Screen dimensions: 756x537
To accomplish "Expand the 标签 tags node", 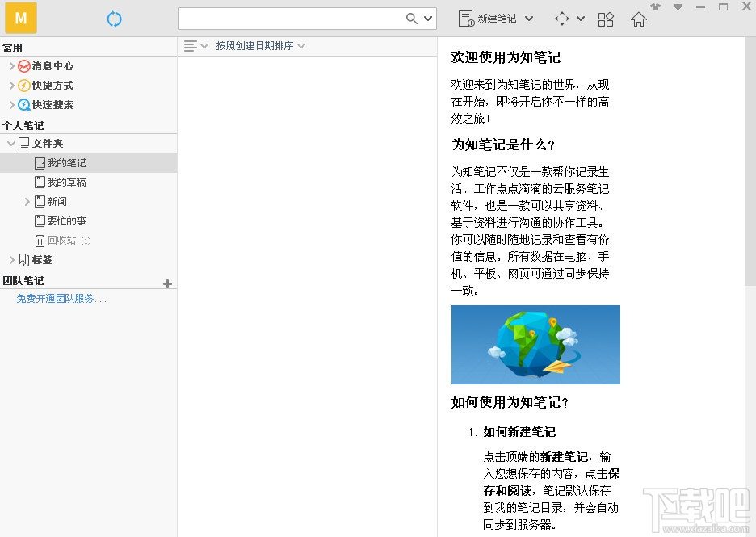I will click(x=11, y=260).
